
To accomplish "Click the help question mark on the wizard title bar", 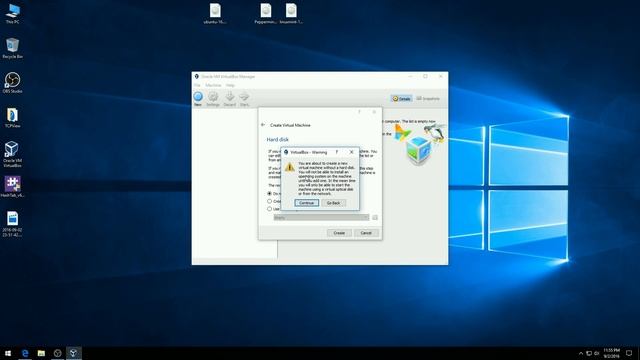I will pyautogui.click(x=359, y=112).
